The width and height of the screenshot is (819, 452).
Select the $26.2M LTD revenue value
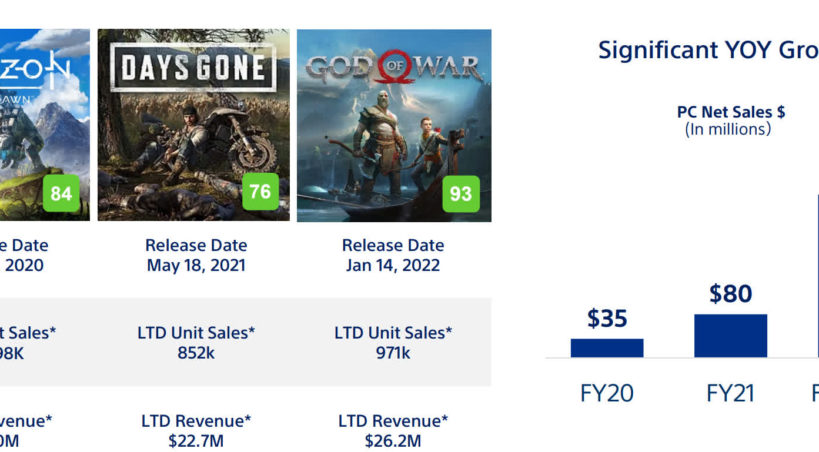[393, 441]
